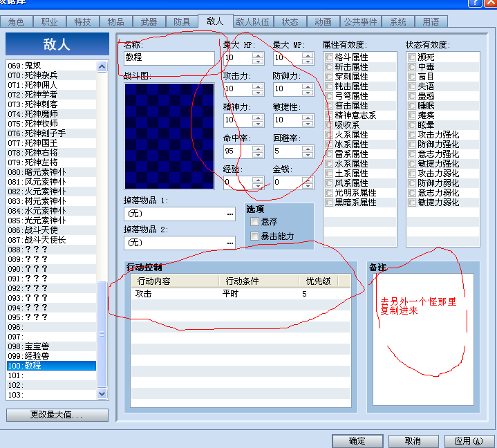497x448 pixels.
Task: Toggle 攻击力强化 state checkbox
Action: point(412,135)
